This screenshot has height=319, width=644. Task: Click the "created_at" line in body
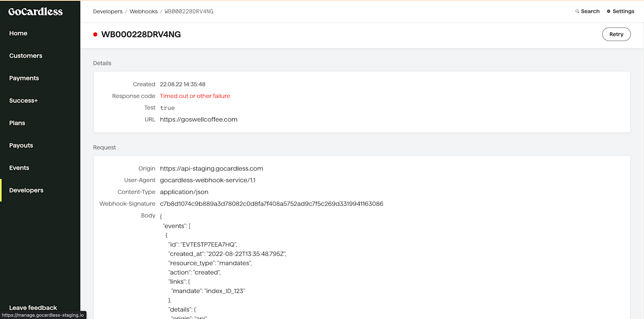pyautogui.click(x=227, y=254)
